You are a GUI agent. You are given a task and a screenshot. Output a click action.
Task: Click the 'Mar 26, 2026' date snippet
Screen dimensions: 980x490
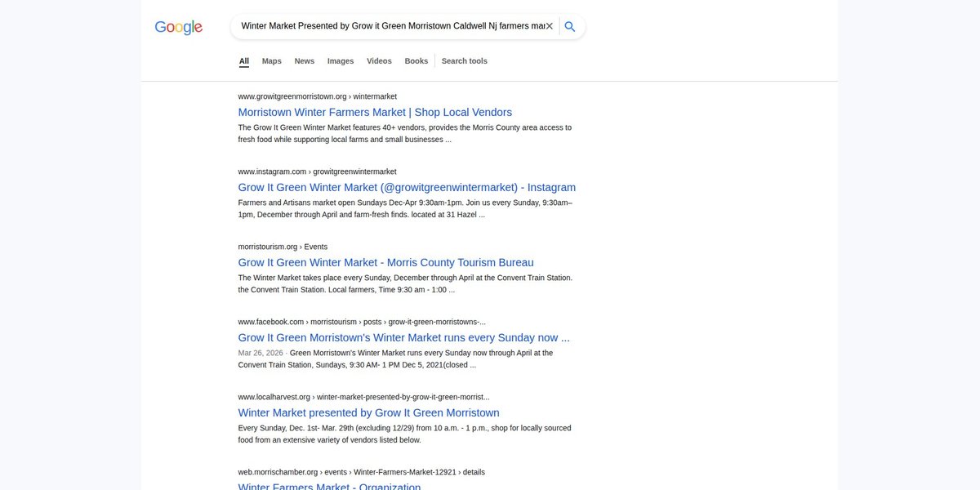click(261, 353)
